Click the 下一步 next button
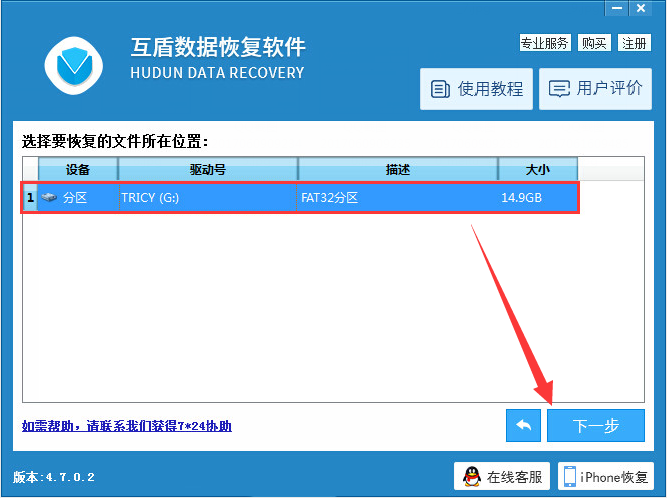The image size is (667, 498). [x=596, y=425]
